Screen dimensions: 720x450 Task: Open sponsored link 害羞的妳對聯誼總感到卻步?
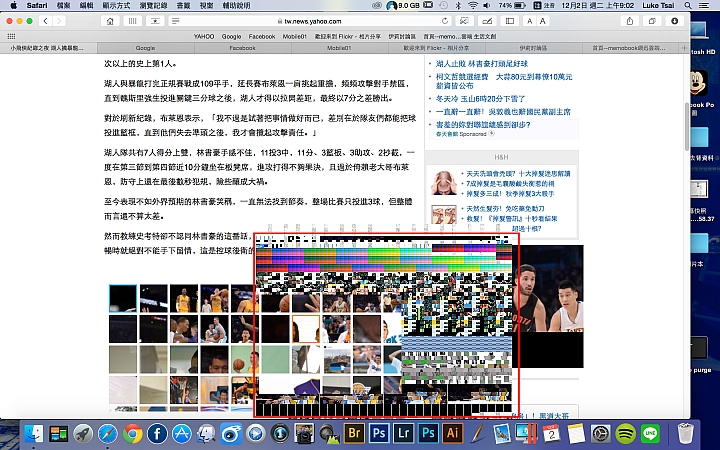[x=483, y=124]
